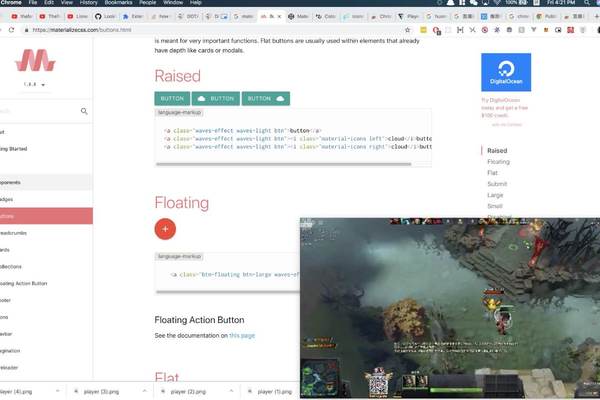Select the highlighted Buttons sidebar item
The image size is (600, 400).
point(46,216)
